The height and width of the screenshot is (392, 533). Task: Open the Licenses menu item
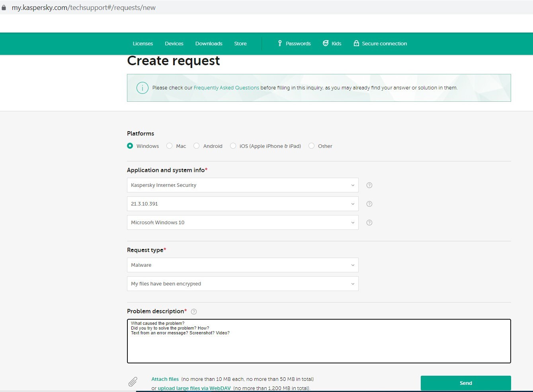pos(143,44)
